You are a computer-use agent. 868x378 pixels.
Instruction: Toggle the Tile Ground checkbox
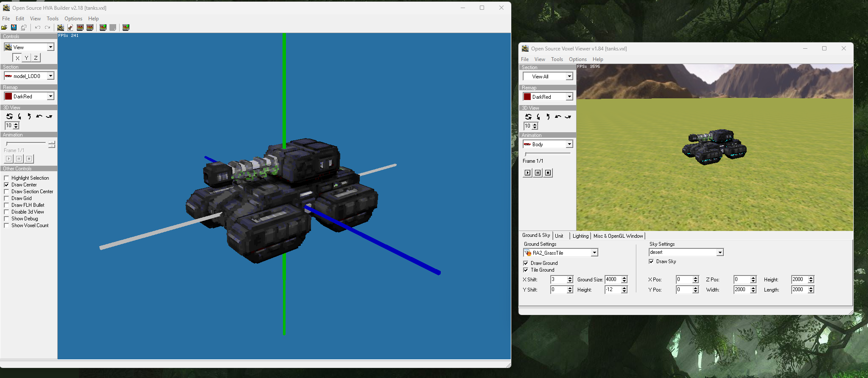[526, 270]
